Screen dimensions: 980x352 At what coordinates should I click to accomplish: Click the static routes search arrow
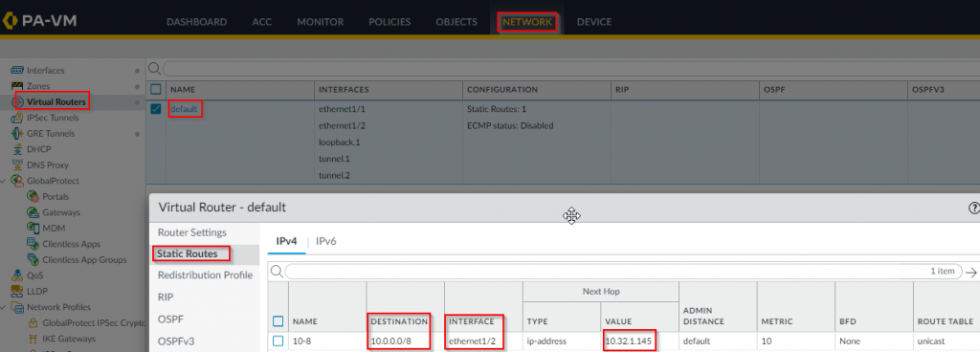pyautogui.click(x=970, y=272)
